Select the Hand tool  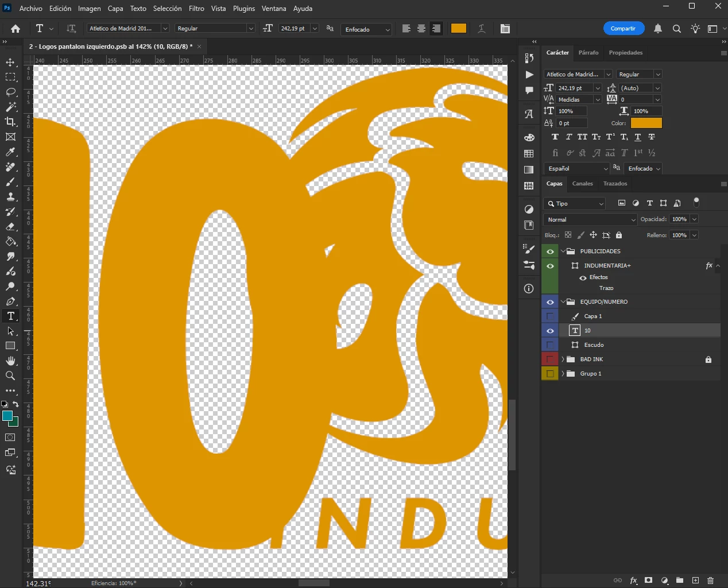click(10, 361)
